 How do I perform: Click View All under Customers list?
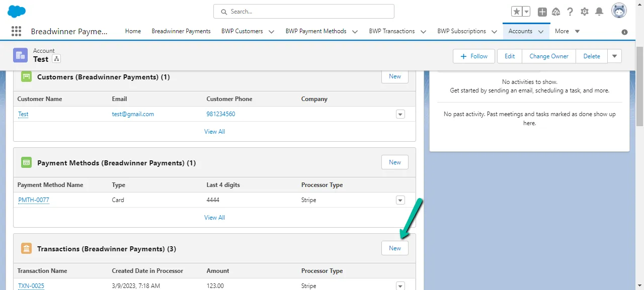click(214, 132)
